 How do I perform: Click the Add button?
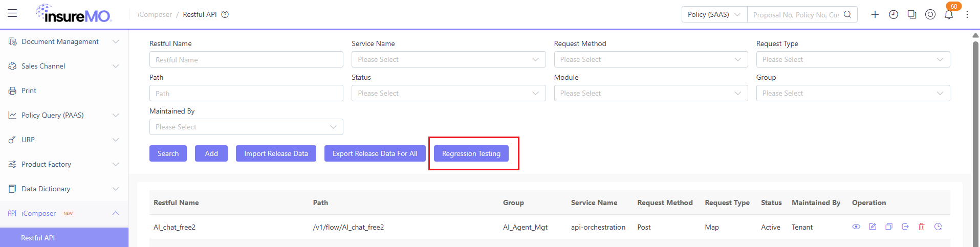pyautogui.click(x=211, y=153)
